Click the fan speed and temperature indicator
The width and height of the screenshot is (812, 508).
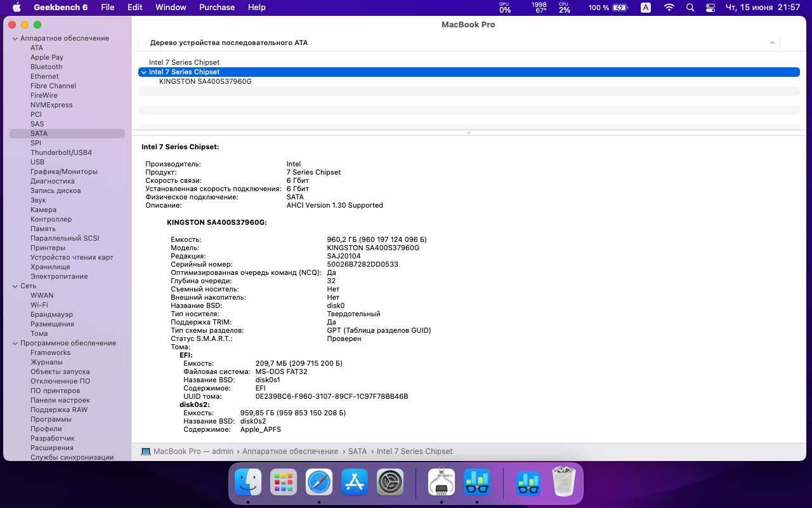coord(539,8)
